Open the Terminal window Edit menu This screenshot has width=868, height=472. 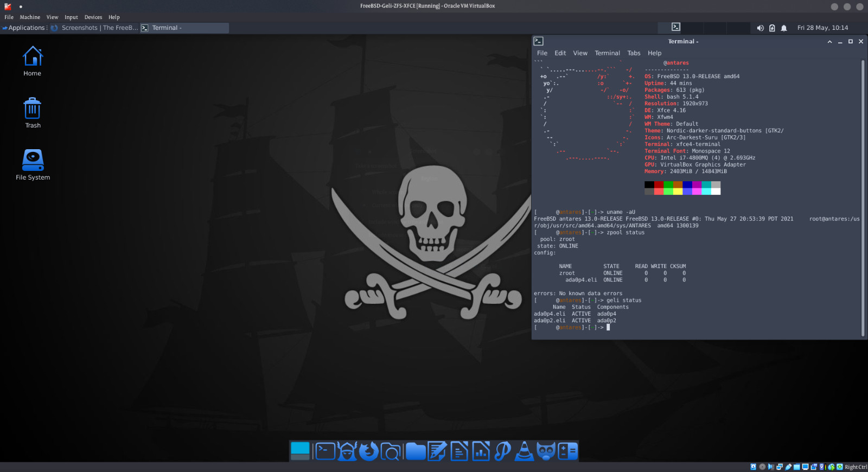560,53
